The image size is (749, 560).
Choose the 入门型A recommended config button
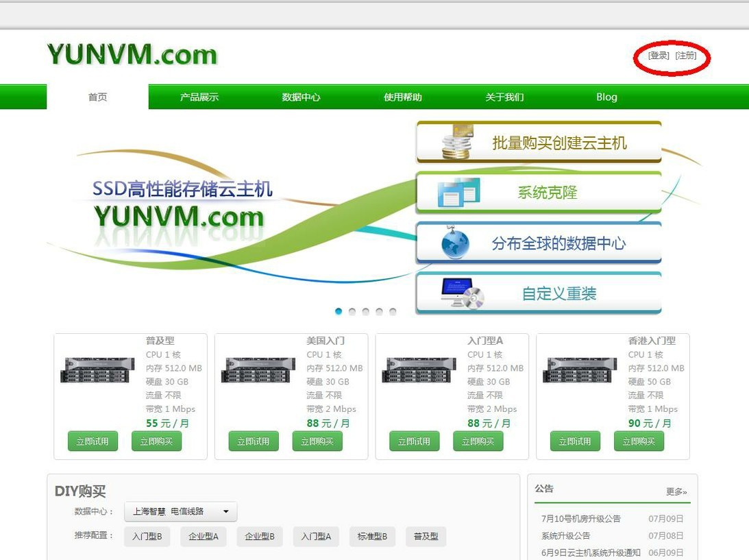(x=316, y=536)
